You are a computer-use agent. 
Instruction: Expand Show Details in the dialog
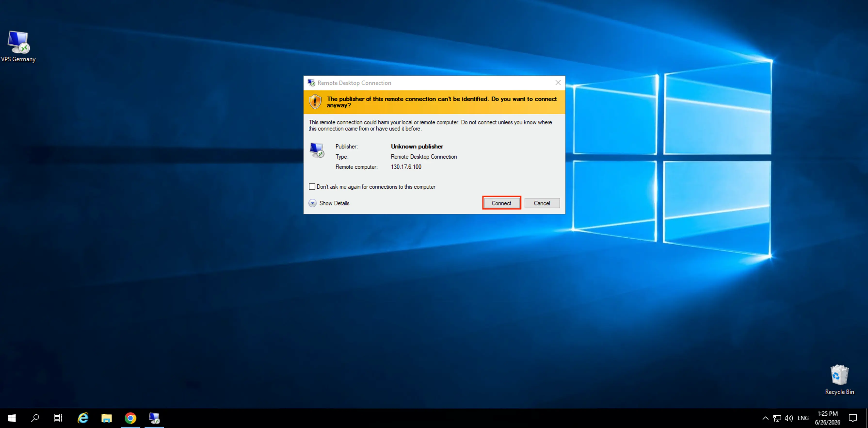coord(329,203)
